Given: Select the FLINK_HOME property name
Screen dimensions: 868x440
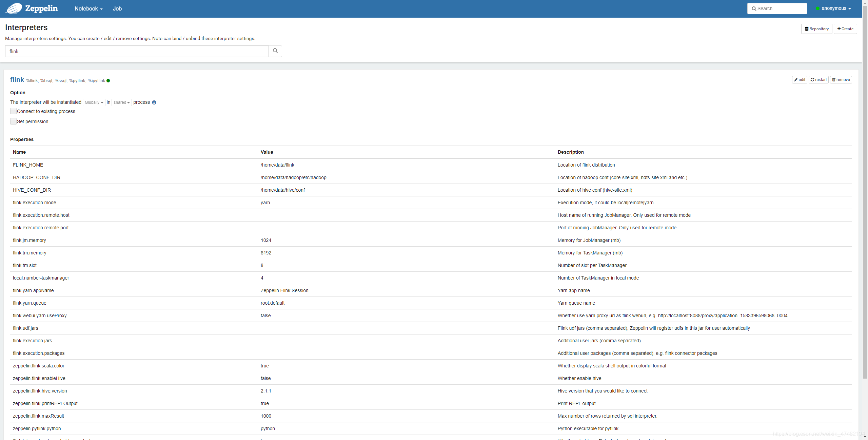Looking at the screenshot, I should (28, 165).
